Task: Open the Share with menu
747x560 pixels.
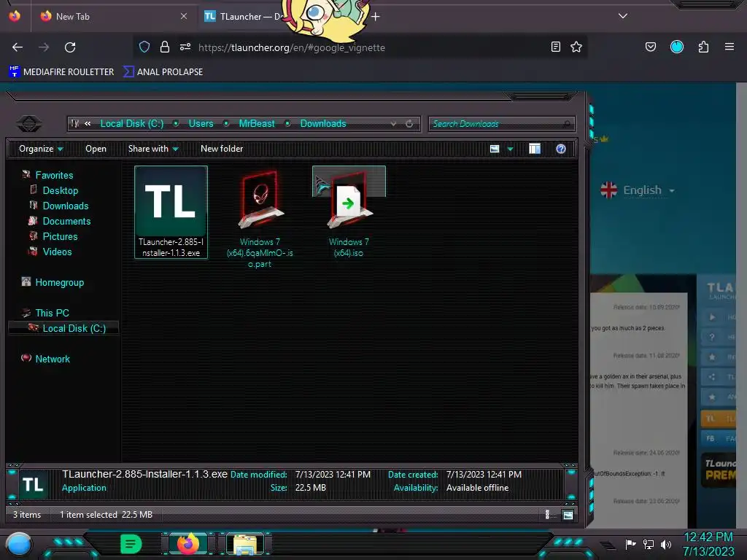Action: (x=153, y=149)
